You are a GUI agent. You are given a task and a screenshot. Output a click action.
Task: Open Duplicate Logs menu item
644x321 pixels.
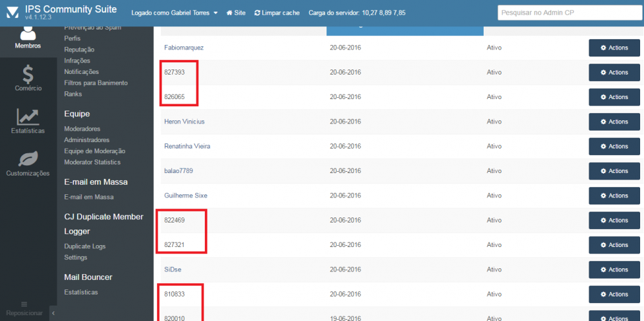[85, 246]
